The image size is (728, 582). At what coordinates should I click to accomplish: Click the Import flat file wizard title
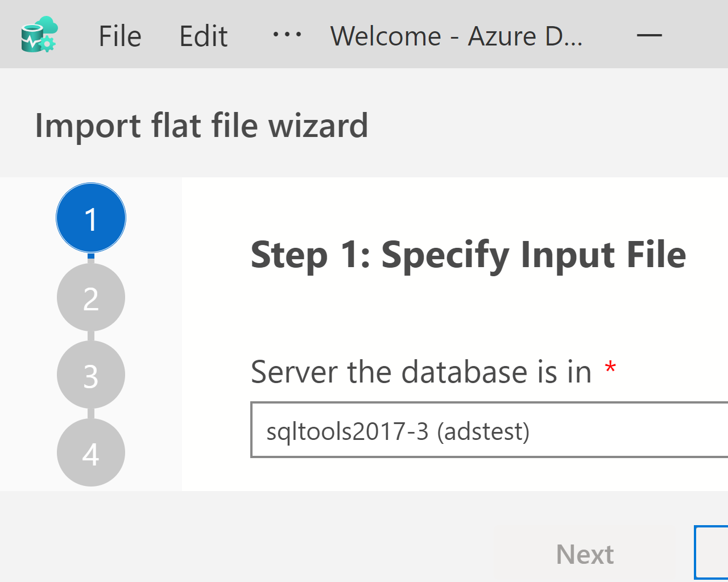tap(201, 125)
